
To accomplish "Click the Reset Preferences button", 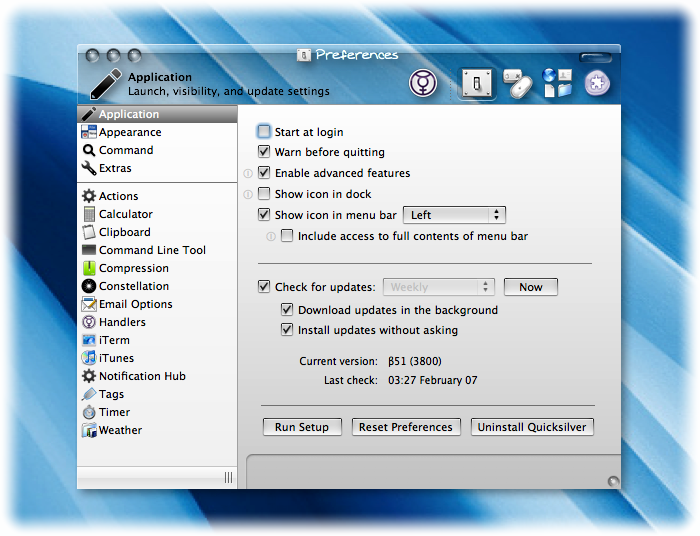I will tap(406, 427).
